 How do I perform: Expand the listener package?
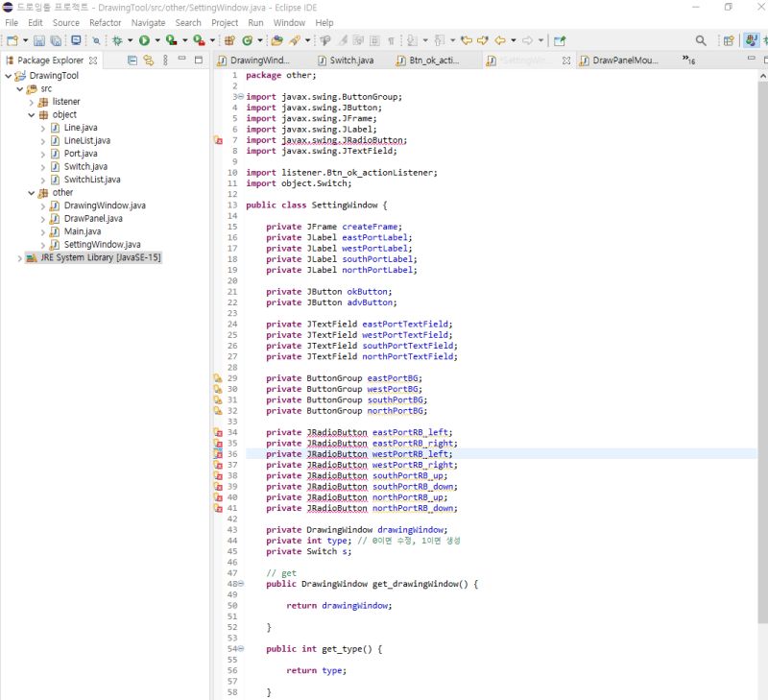(x=30, y=101)
